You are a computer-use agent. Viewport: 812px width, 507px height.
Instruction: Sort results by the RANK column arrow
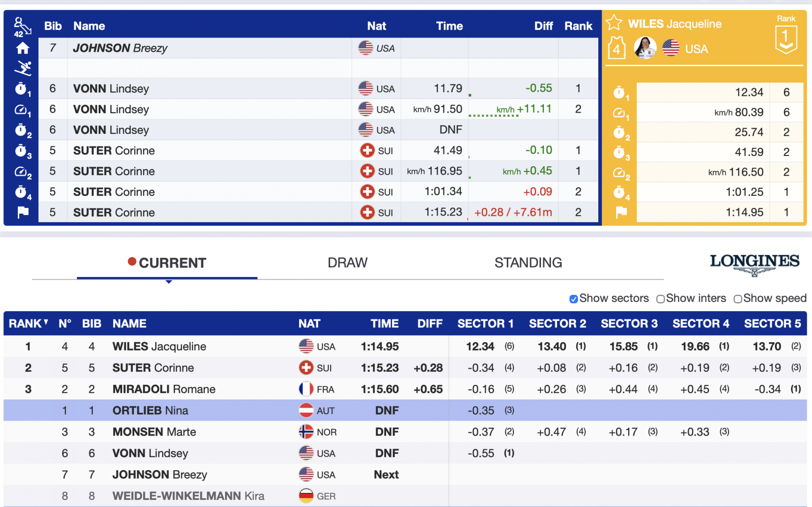[46, 323]
